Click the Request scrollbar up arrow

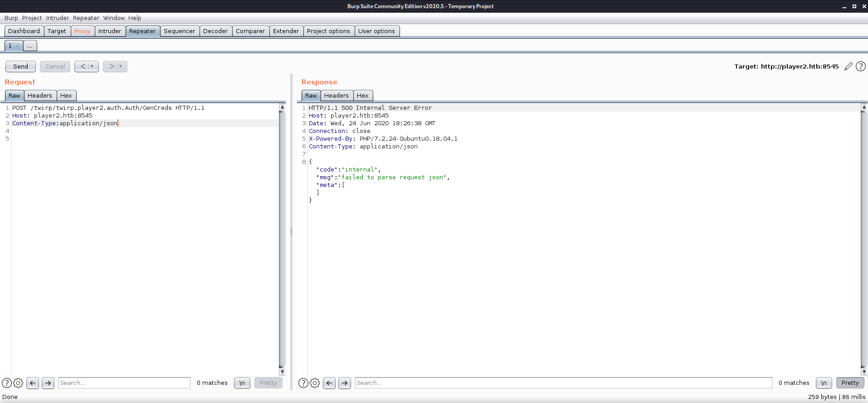[x=282, y=107]
